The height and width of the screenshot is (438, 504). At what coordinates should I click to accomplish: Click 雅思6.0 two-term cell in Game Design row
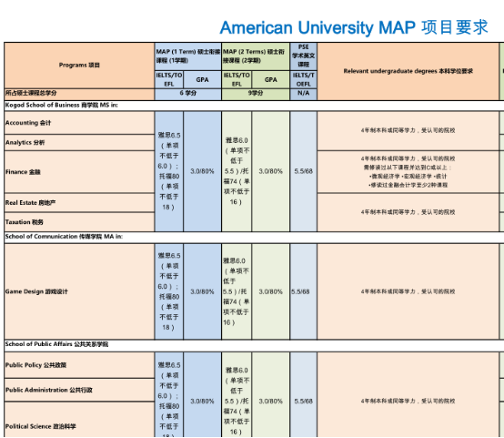(237, 291)
